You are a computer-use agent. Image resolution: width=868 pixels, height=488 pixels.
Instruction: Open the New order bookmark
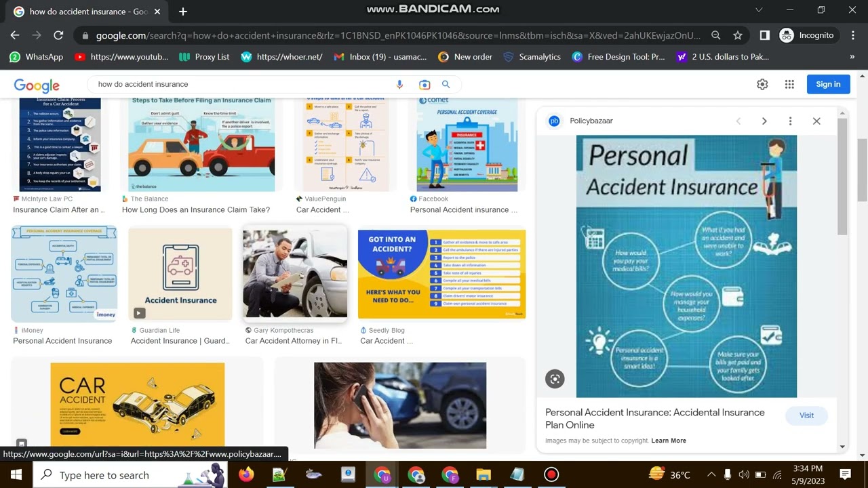pyautogui.click(x=465, y=57)
